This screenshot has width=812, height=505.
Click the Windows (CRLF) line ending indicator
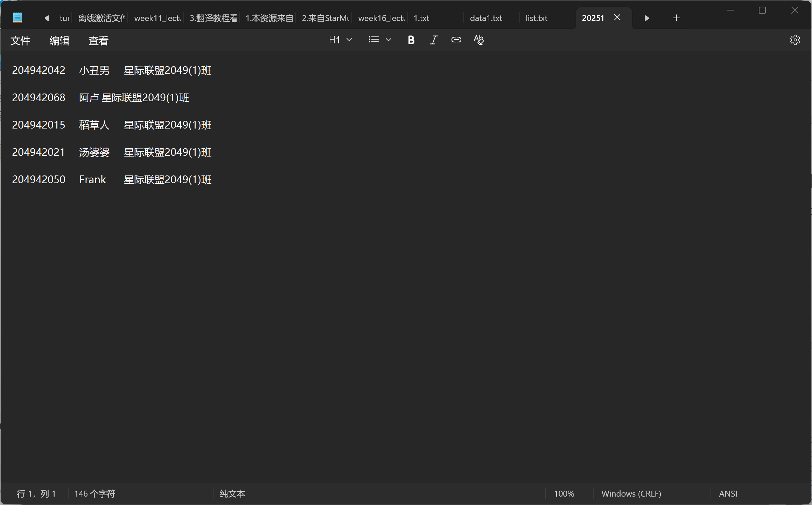pyautogui.click(x=631, y=493)
